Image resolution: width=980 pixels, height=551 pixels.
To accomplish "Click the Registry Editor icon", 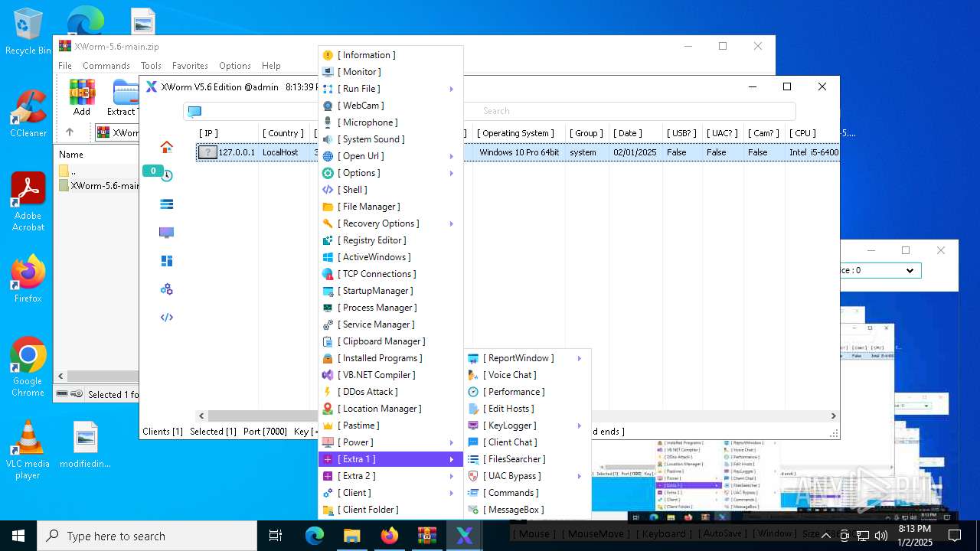I will coord(328,240).
